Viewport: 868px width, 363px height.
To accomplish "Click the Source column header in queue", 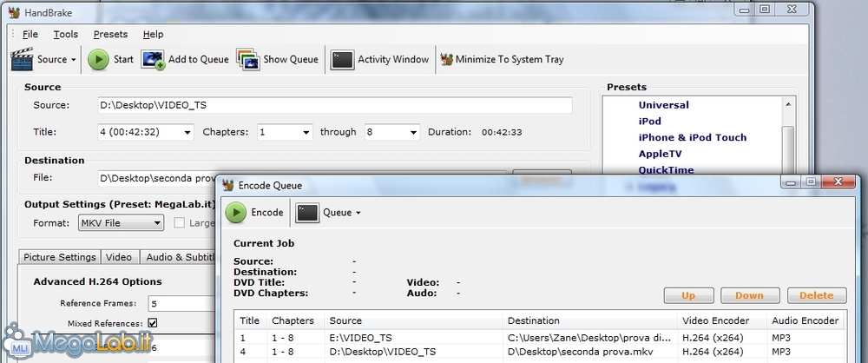I will point(413,320).
